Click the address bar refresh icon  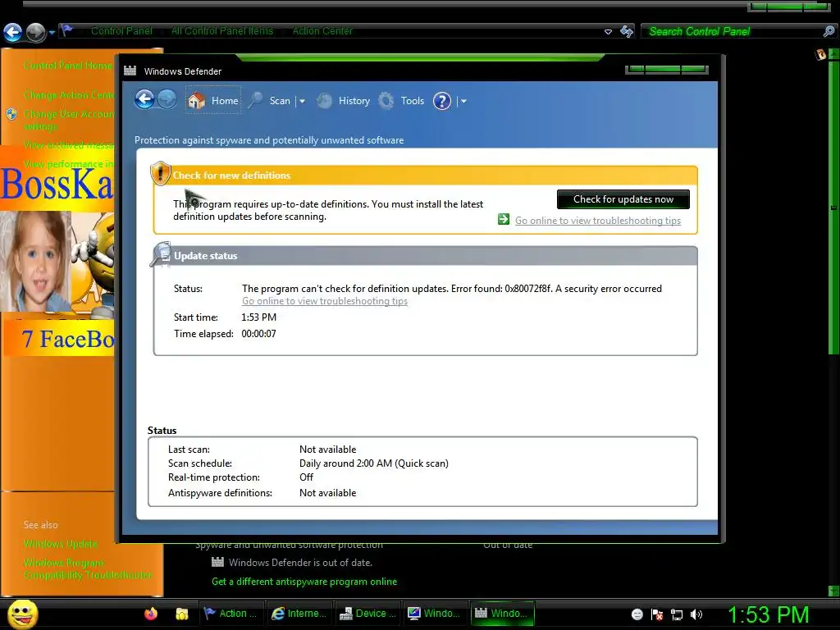point(626,31)
